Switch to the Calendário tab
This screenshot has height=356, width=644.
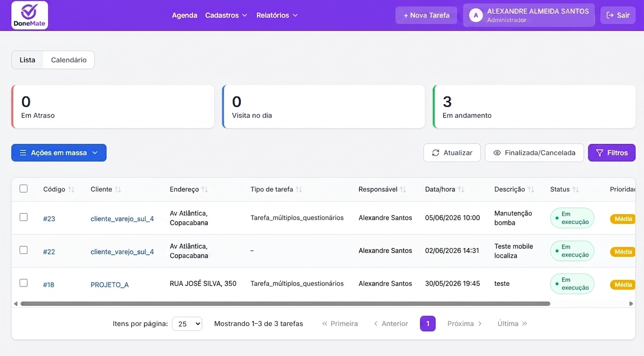point(69,60)
